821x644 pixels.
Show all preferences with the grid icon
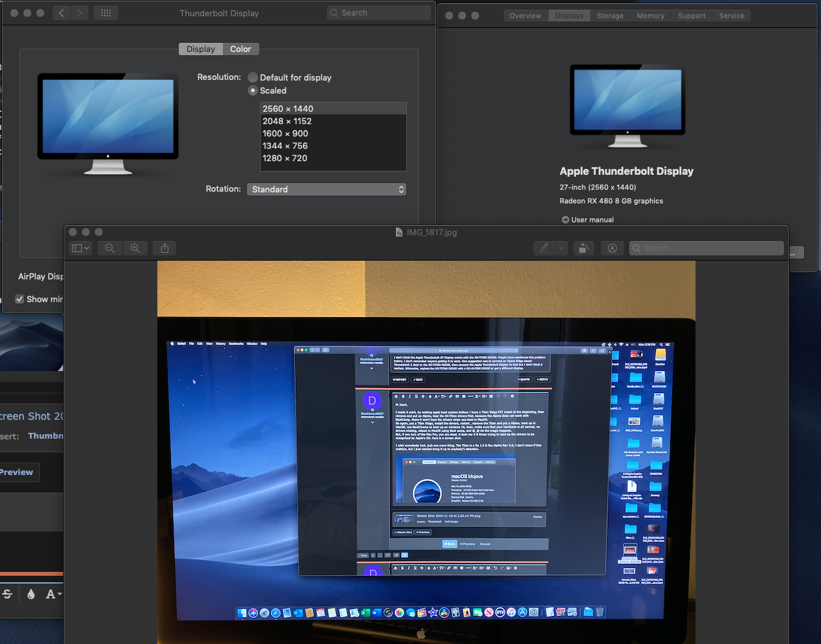(106, 13)
